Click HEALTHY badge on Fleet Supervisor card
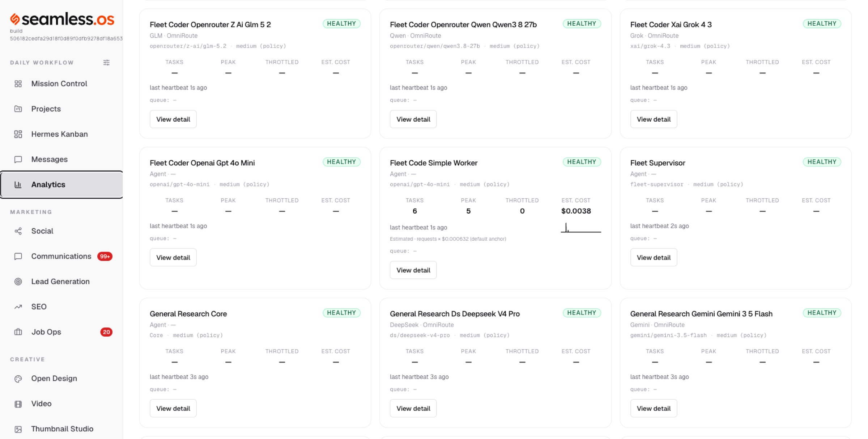868x439 pixels. pyautogui.click(x=822, y=162)
